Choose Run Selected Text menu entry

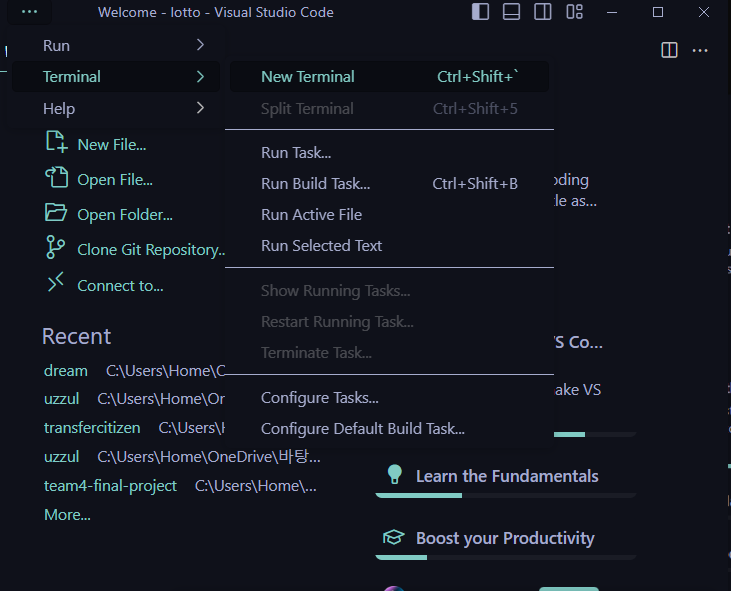click(389, 246)
